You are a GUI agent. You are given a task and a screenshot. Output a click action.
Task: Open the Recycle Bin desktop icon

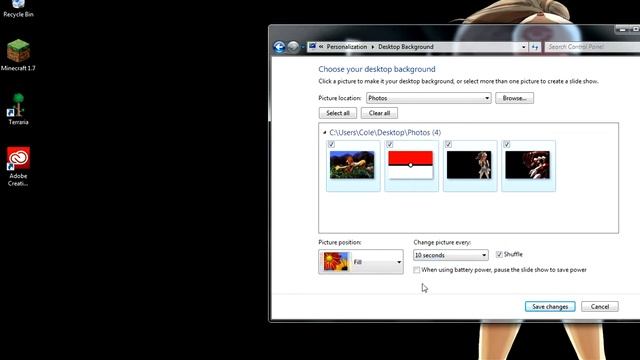(x=18, y=9)
